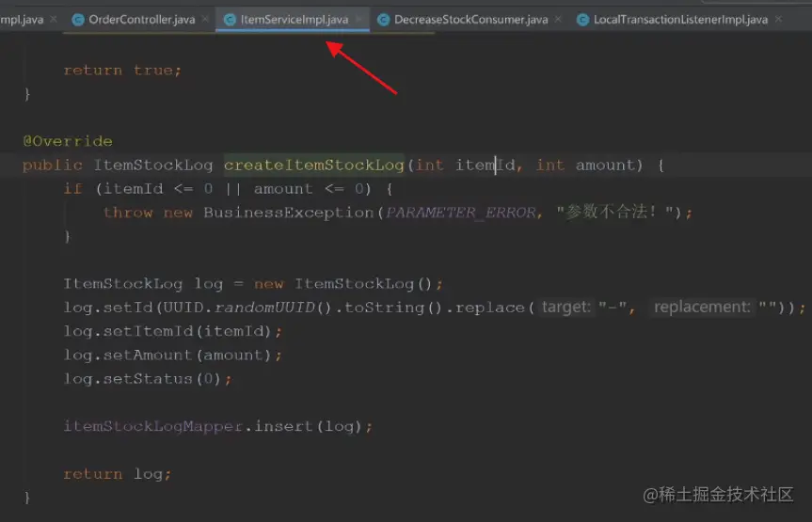Click the 'return log;' statement
Viewport: 812px width, 522px height.
[x=117, y=474]
